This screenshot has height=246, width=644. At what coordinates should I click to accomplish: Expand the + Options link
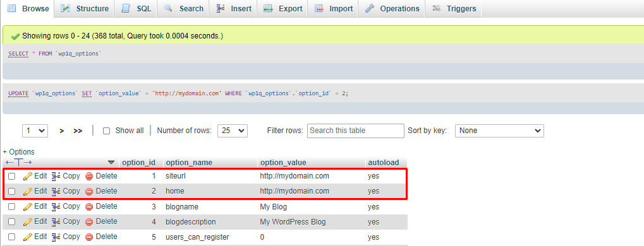(18, 151)
